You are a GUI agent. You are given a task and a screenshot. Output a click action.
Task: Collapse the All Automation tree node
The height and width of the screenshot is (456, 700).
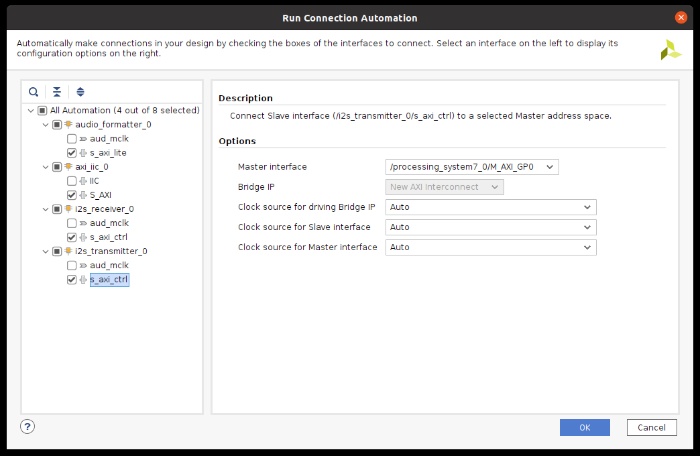coord(30,110)
